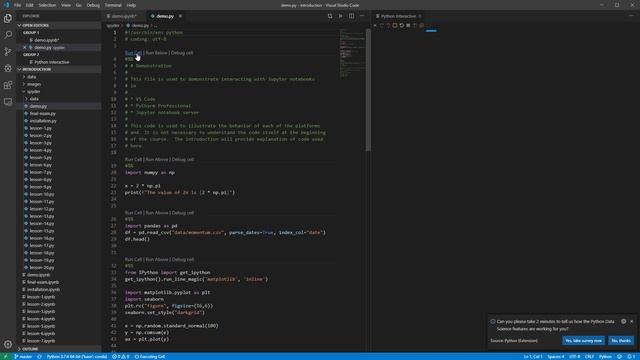Open the editor More Actions ellipsis
Screen dimensions: 640x360
click(x=362, y=16)
